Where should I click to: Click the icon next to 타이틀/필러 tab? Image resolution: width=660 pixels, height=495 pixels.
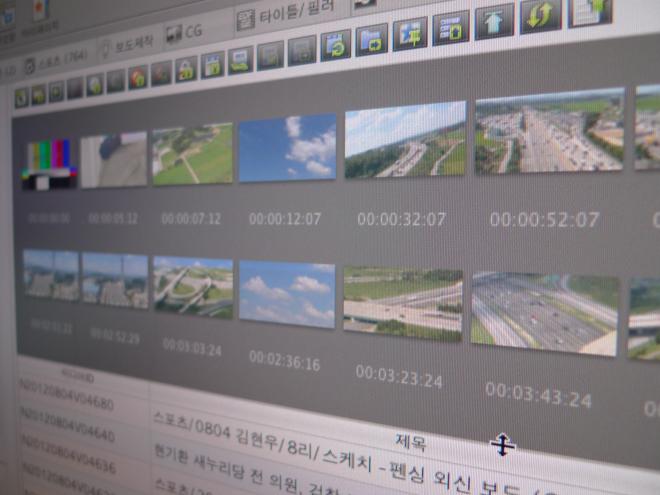click(x=245, y=19)
